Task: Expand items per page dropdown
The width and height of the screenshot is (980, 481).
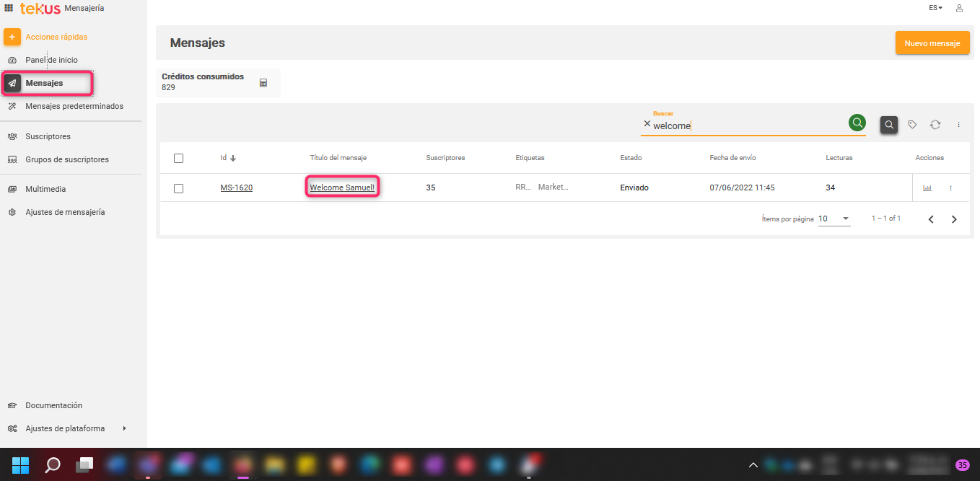Action: point(845,219)
